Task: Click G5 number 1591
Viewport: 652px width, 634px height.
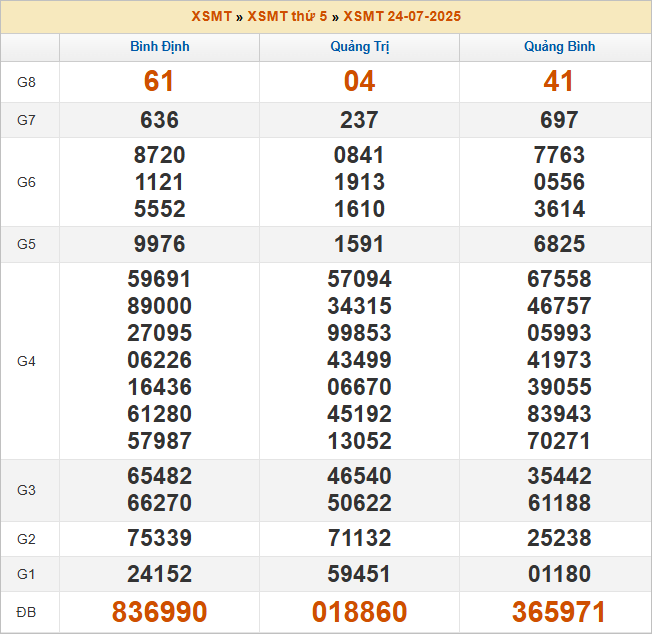Action: 359,244
